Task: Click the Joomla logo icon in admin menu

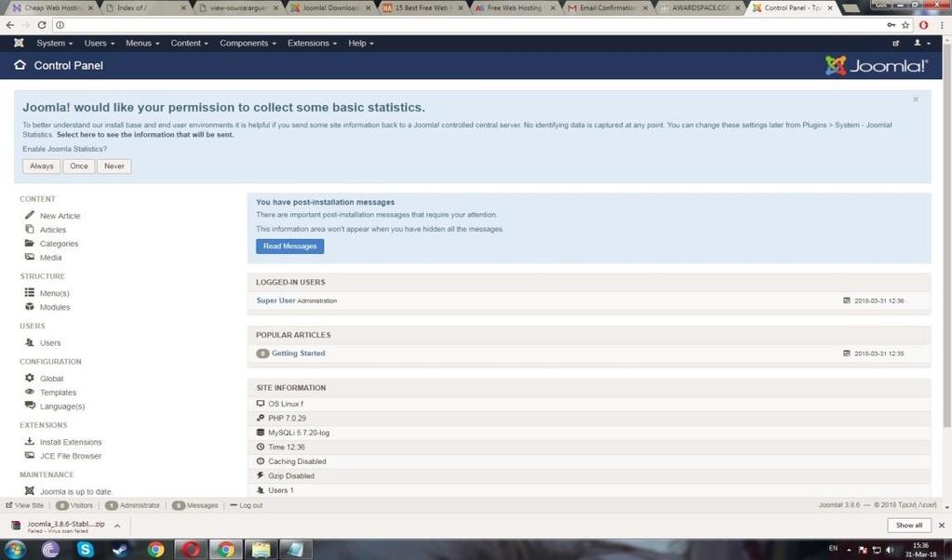Action: 19,43
